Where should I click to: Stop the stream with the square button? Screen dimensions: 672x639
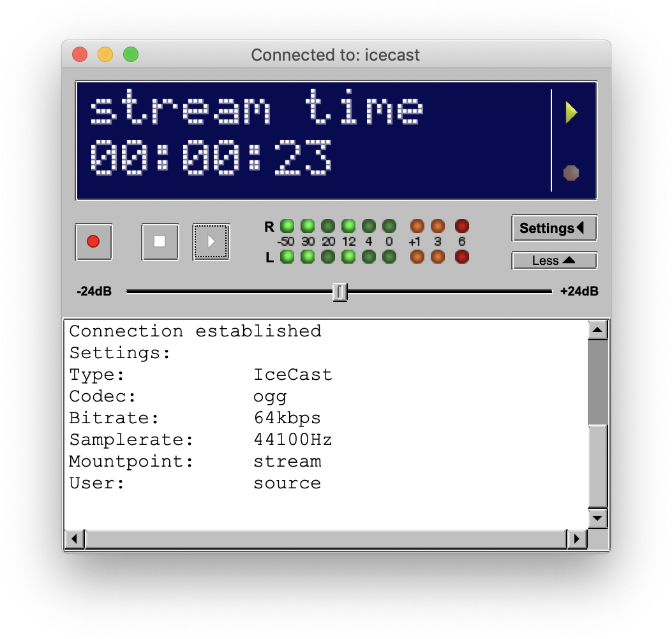[160, 242]
